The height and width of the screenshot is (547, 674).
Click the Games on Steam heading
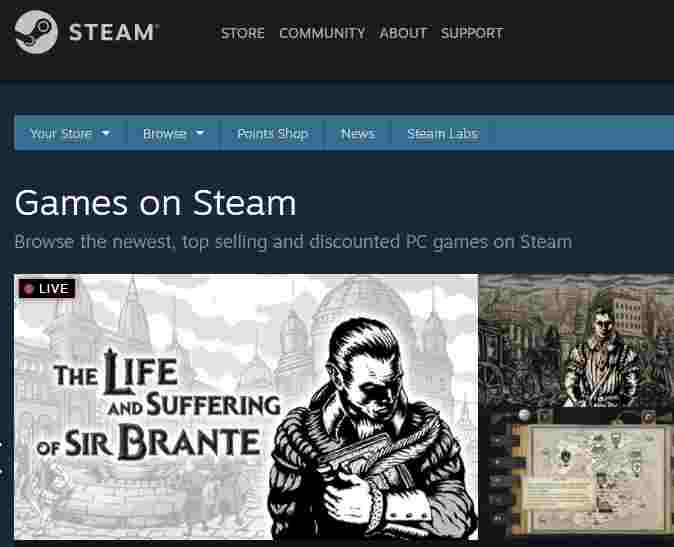click(155, 203)
